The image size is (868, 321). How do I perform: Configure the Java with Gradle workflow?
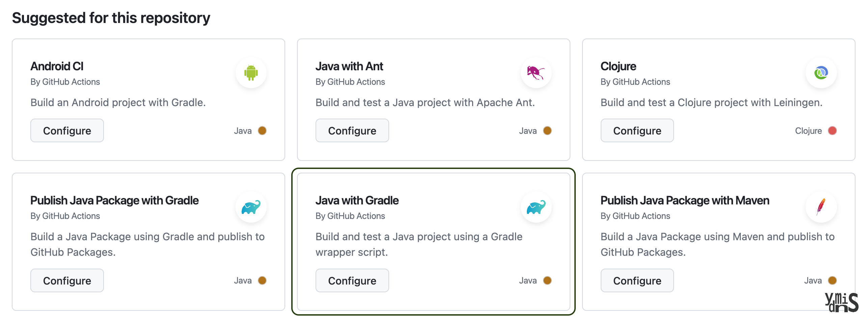(352, 280)
